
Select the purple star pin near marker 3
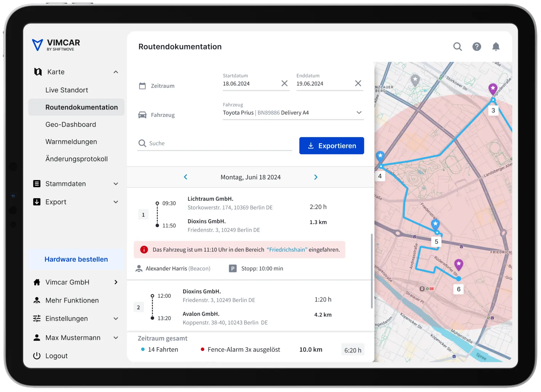(x=493, y=89)
